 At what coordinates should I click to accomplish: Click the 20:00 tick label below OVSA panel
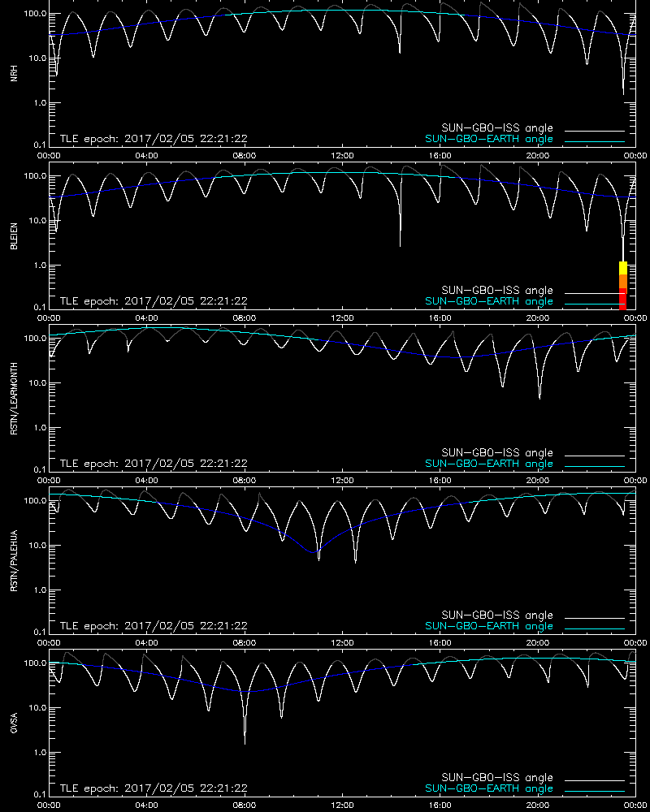pyautogui.click(x=538, y=805)
